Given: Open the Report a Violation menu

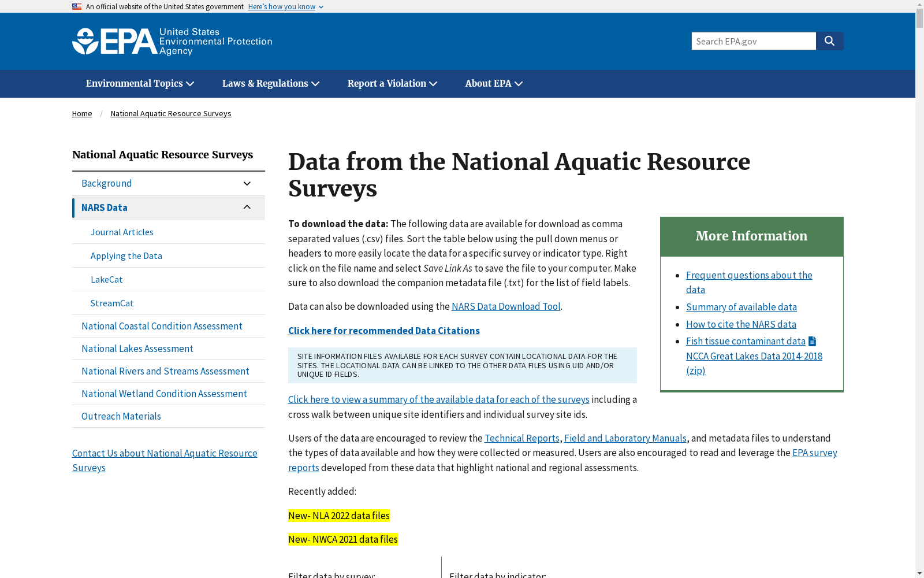Looking at the screenshot, I should 392,84.
